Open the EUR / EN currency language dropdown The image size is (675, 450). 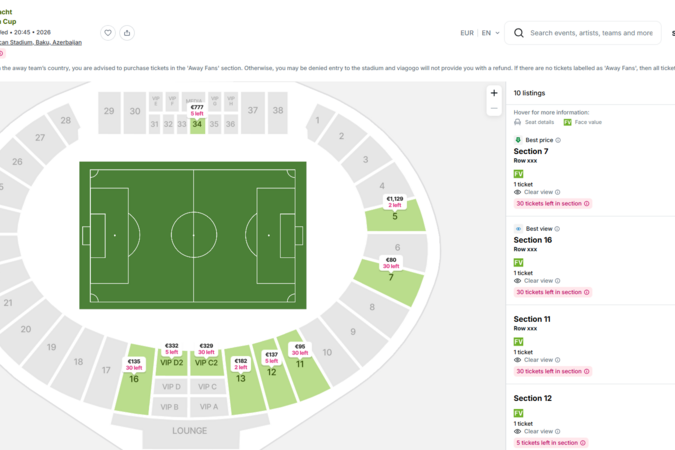tap(480, 33)
